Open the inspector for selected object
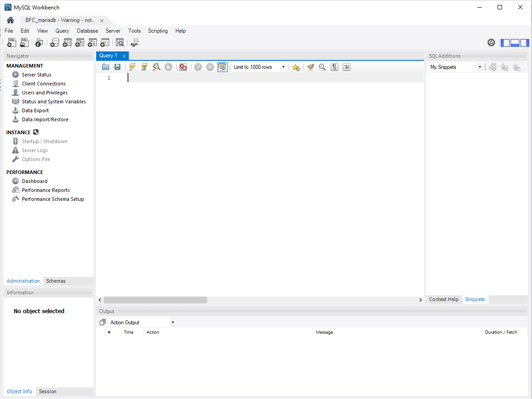The image size is (532, 399). tap(39, 43)
